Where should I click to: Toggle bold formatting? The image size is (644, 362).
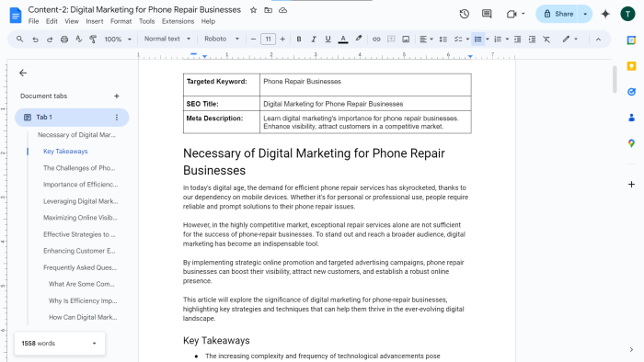pos(299,40)
